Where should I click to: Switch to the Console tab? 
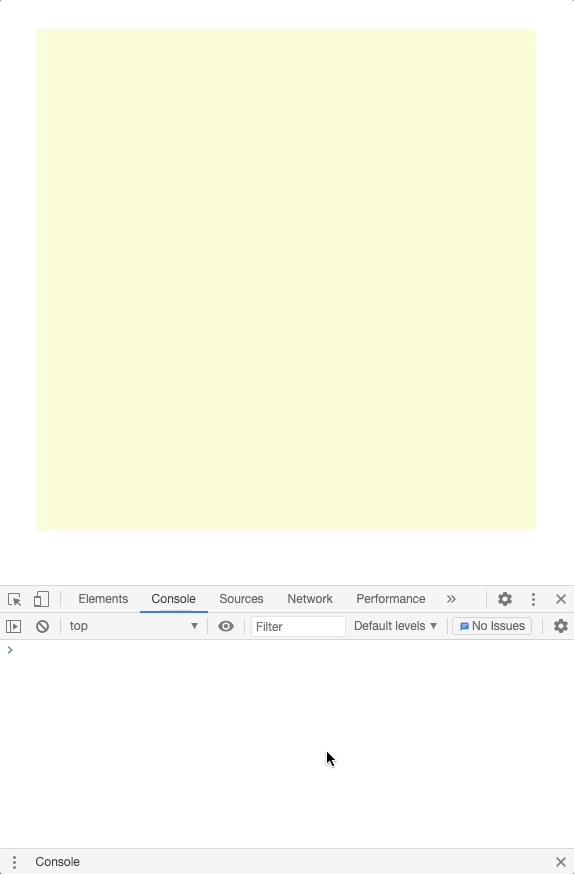tap(173, 599)
